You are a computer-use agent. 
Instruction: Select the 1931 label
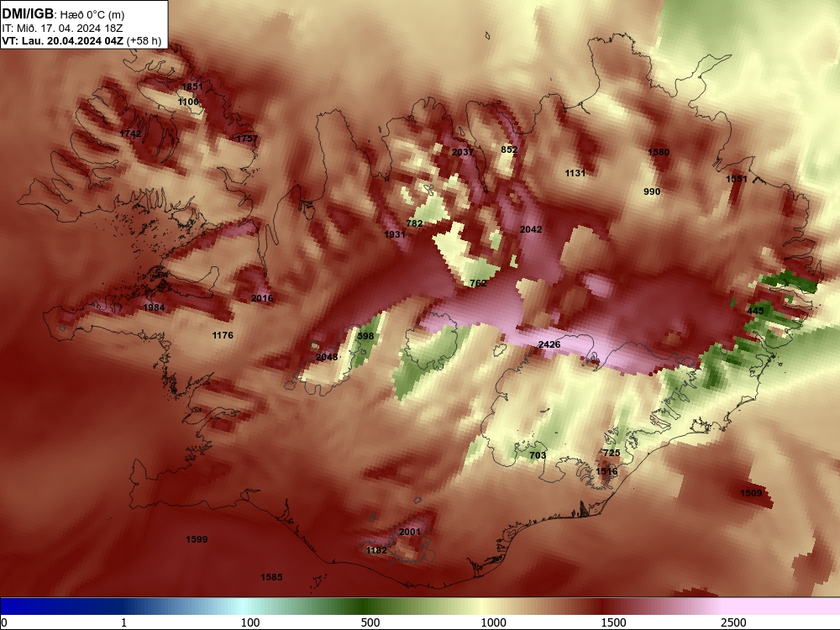pos(395,234)
